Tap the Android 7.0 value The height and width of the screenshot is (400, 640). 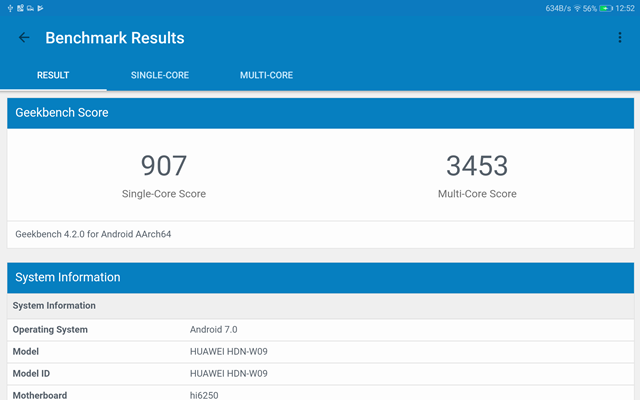point(213,330)
